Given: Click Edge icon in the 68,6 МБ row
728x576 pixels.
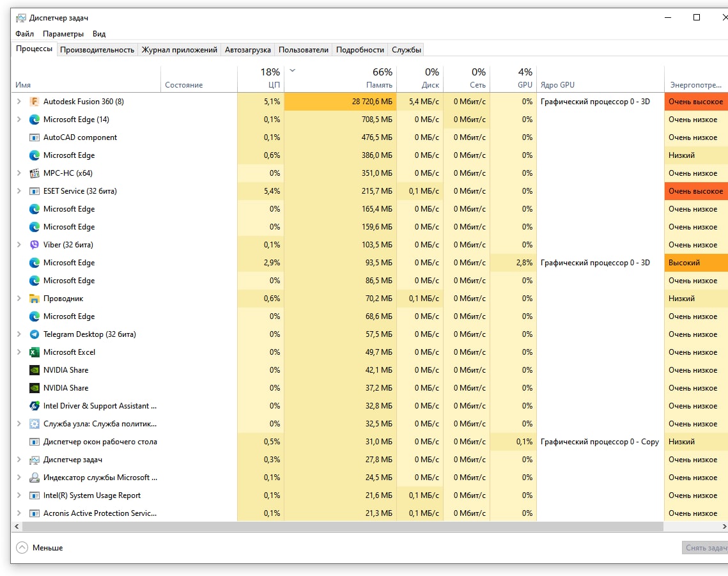Looking at the screenshot, I should 35,316.
